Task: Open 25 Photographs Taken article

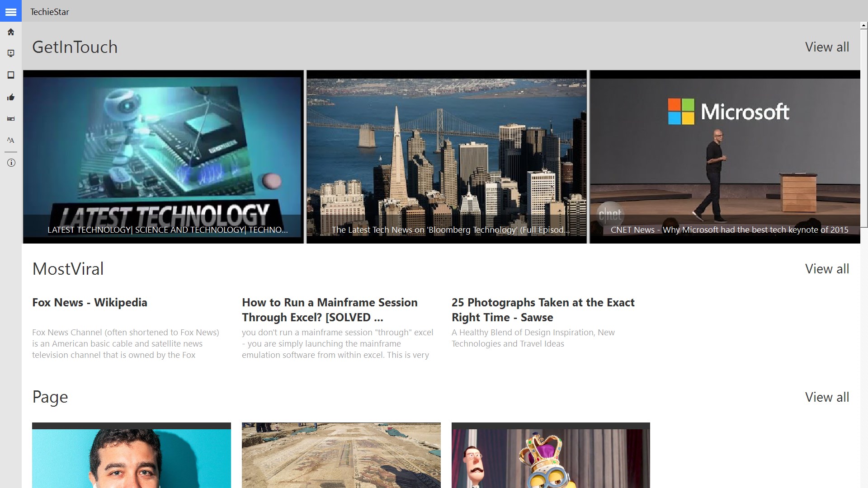Action: coord(542,310)
